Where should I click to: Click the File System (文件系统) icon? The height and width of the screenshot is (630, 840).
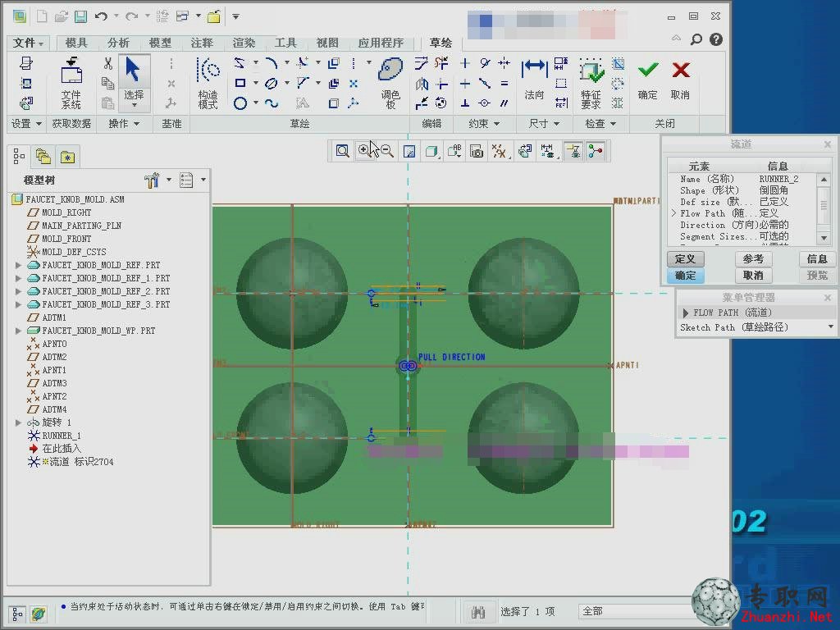(x=71, y=82)
